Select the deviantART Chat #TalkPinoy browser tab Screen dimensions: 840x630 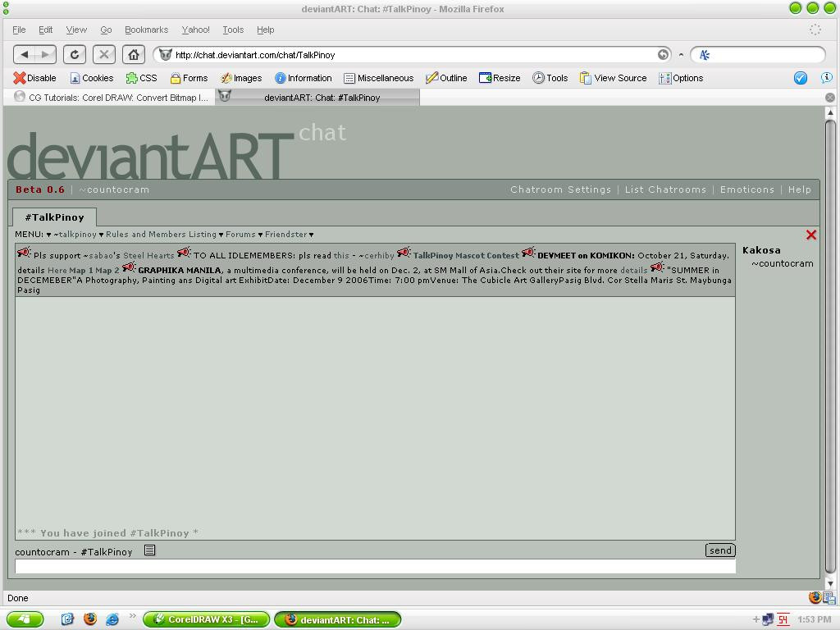tap(317, 98)
